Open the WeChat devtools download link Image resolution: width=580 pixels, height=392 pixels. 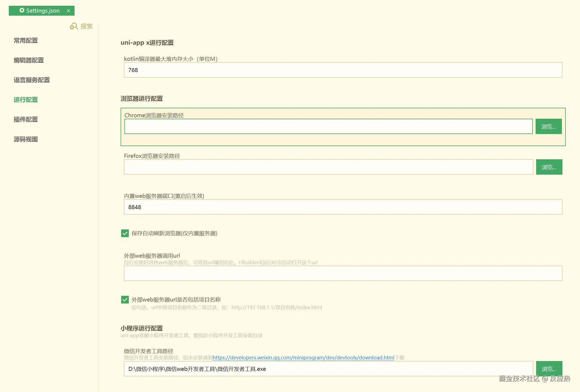303,358
